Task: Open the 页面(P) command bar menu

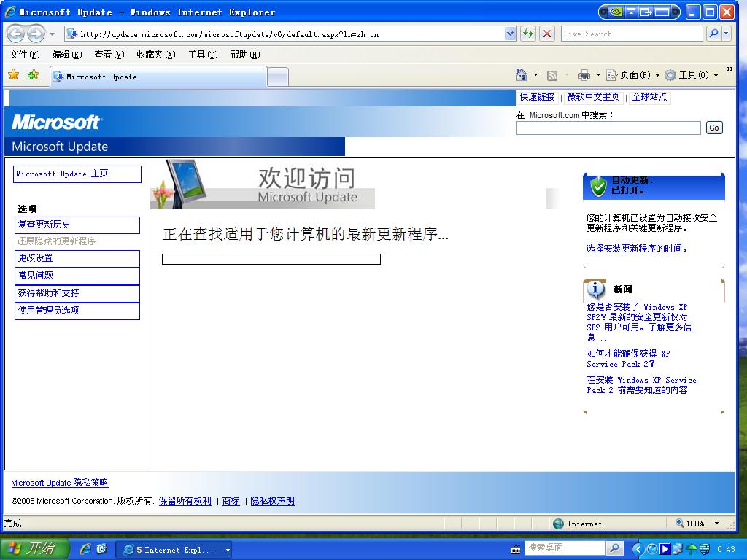Action: 632,75
